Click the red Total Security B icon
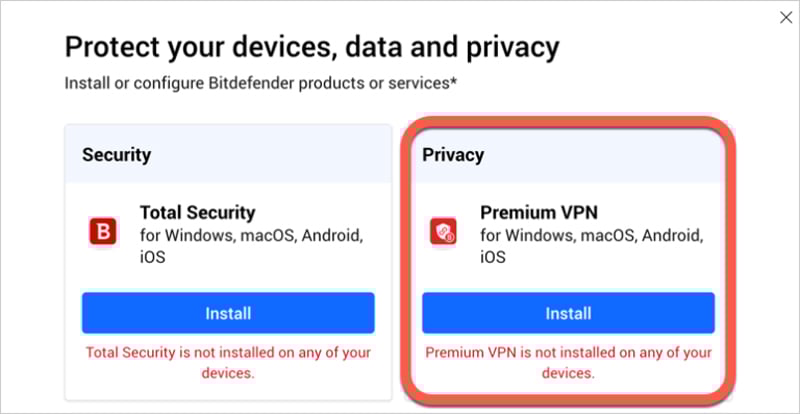800x414 pixels. coord(102,234)
